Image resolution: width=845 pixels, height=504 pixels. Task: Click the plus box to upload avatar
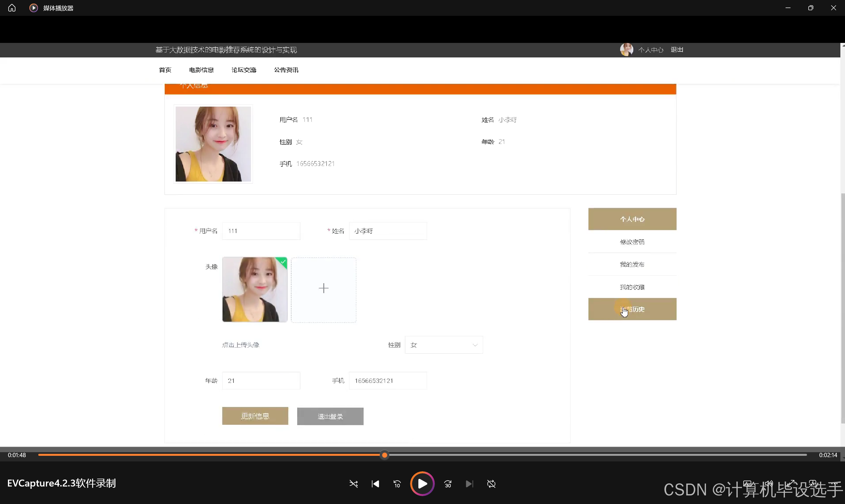[x=324, y=289]
